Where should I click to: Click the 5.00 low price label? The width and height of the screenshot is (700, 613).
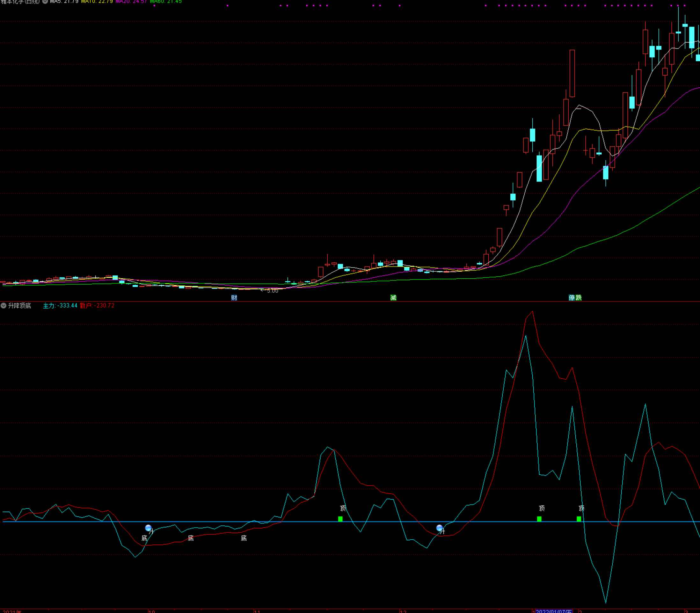click(x=272, y=291)
